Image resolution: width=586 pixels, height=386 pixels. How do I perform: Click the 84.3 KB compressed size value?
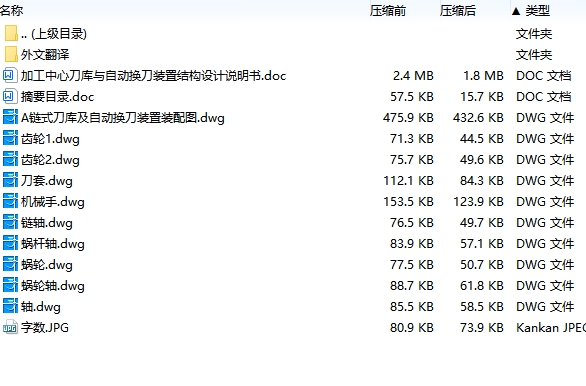[x=482, y=180]
